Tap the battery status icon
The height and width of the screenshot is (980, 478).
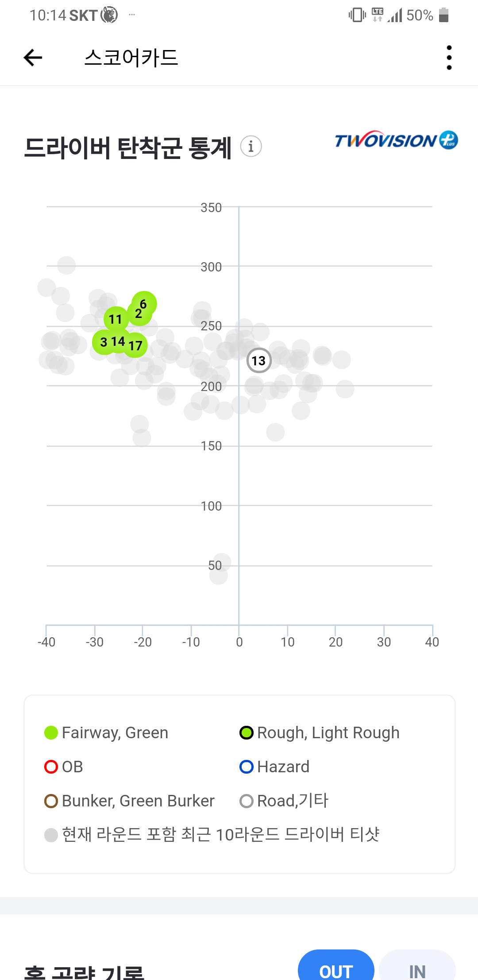click(443, 15)
